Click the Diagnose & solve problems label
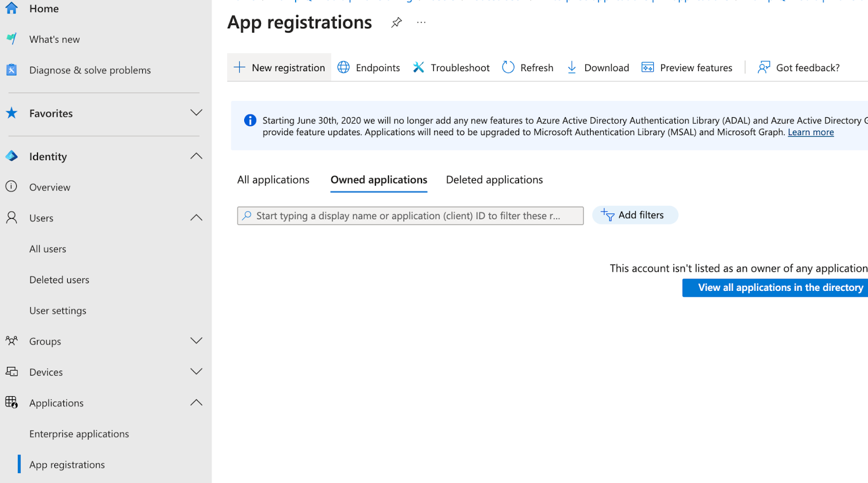The width and height of the screenshot is (868, 483). (x=90, y=70)
